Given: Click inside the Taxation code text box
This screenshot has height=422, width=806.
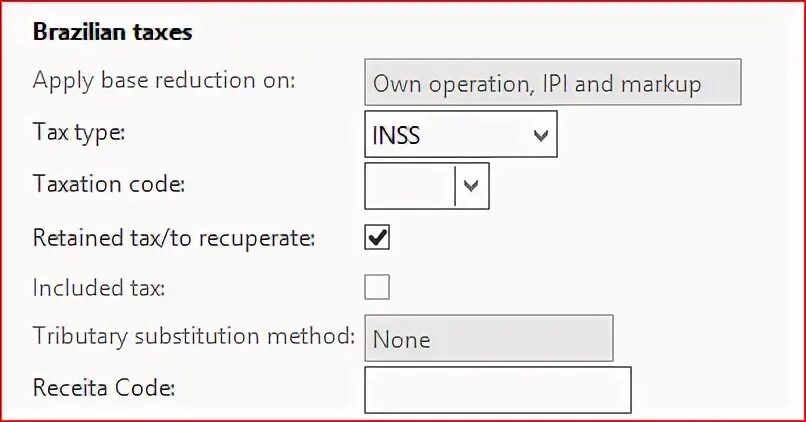Looking at the screenshot, I should pyautogui.click(x=410, y=186).
